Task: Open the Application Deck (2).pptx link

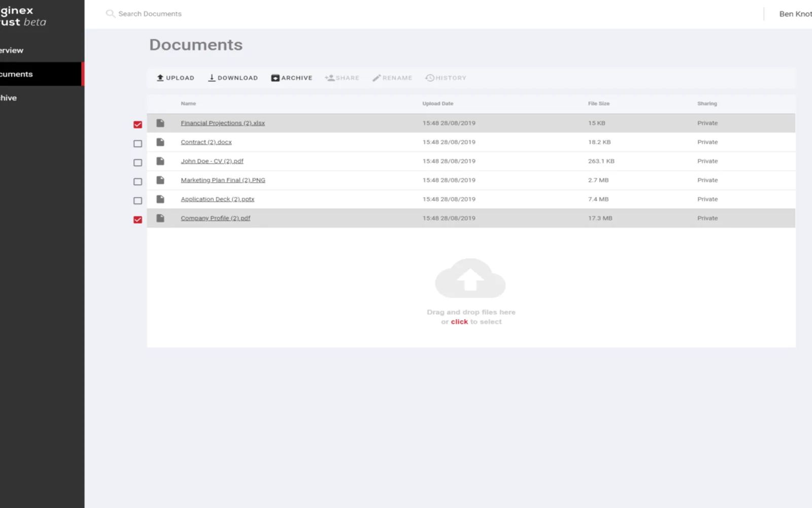Action: tap(217, 199)
